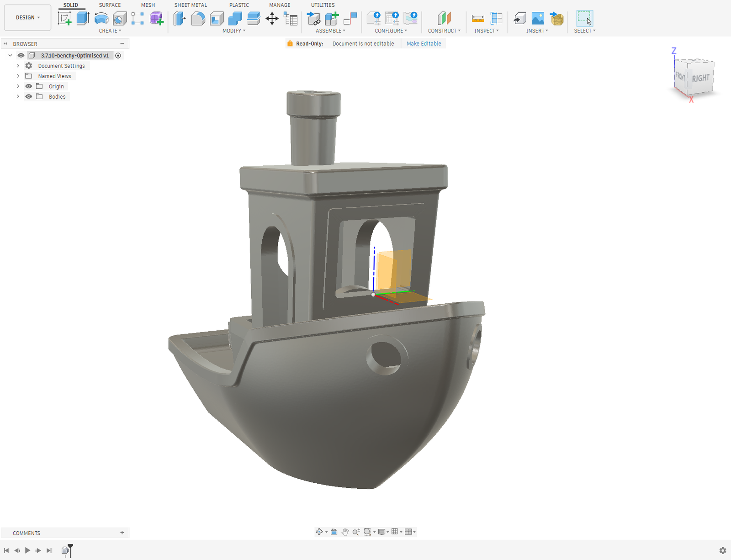The image size is (731, 560).
Task: Click the Look At tool
Action: (334, 532)
